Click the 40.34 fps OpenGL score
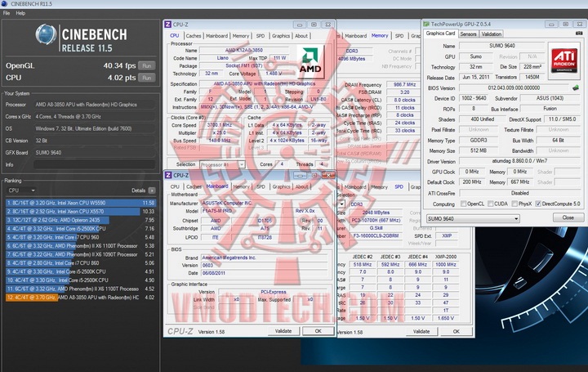Screen dimensions: 588x372 pyautogui.click(x=119, y=65)
